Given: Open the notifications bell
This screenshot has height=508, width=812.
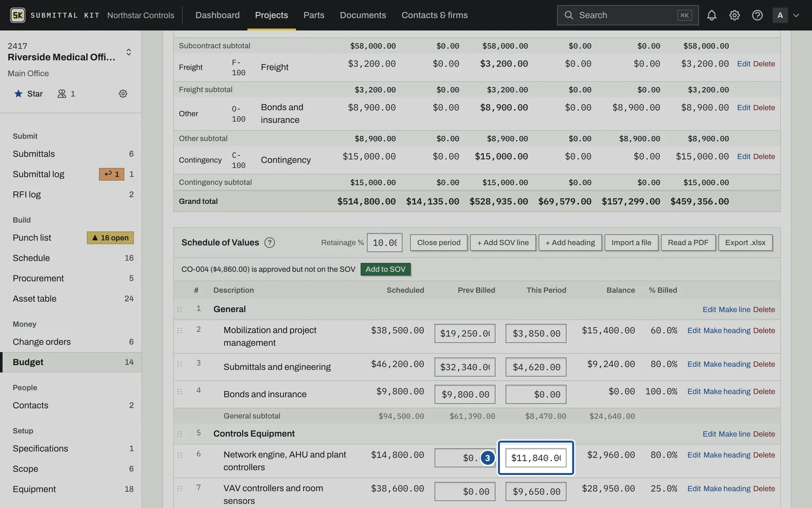Looking at the screenshot, I should coord(712,15).
